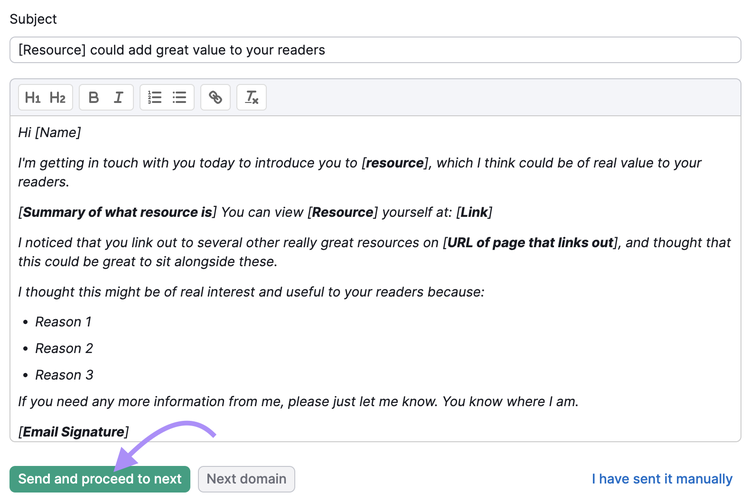
Task: Insert a hyperlink with the link icon
Action: tap(215, 98)
